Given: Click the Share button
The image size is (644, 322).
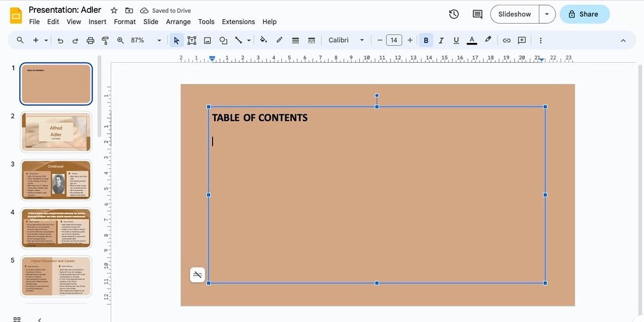Looking at the screenshot, I should point(584,14).
